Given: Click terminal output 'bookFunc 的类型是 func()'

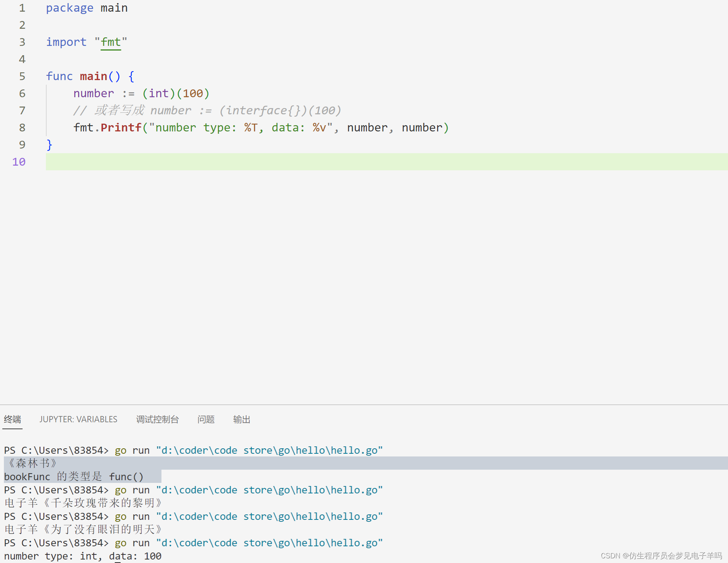Looking at the screenshot, I should pos(74,476).
